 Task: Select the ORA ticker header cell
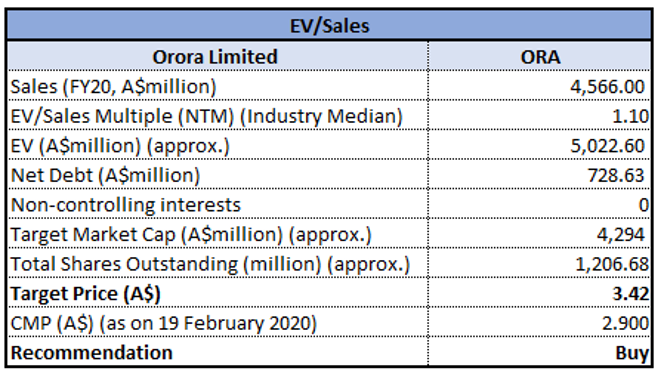[x=540, y=56]
